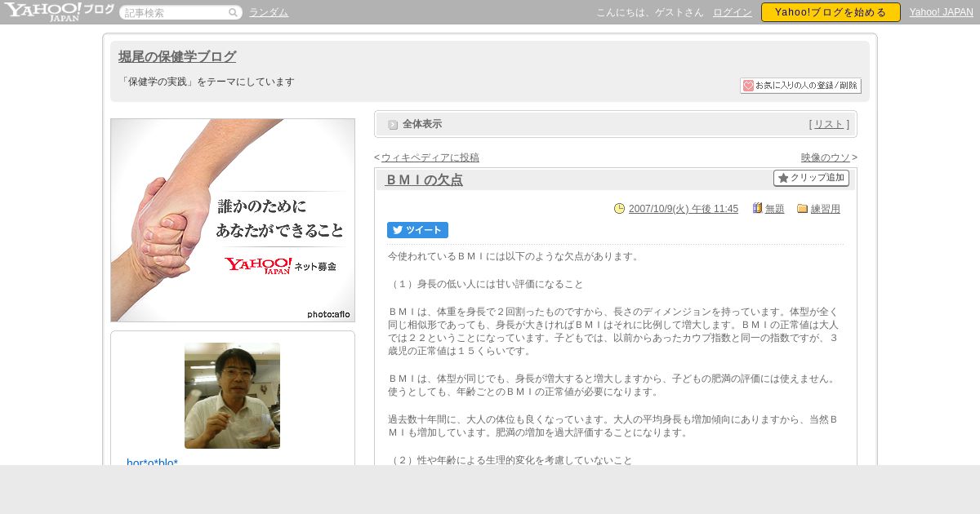Click the heading （１）身長の低い人には甘い評価になること

coord(486,284)
